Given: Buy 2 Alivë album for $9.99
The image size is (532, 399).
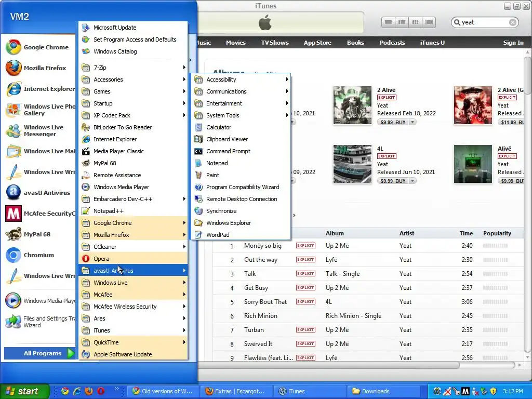Looking at the screenshot, I should (x=393, y=122).
